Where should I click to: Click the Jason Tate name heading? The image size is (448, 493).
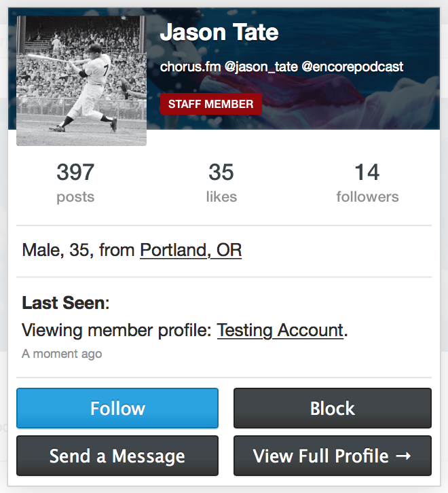pyautogui.click(x=219, y=32)
